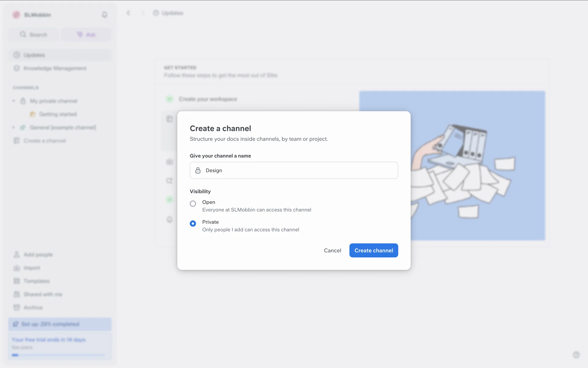Screen dimensions: 588x368
Task: Click the notification bell icon
Action: [104, 15]
